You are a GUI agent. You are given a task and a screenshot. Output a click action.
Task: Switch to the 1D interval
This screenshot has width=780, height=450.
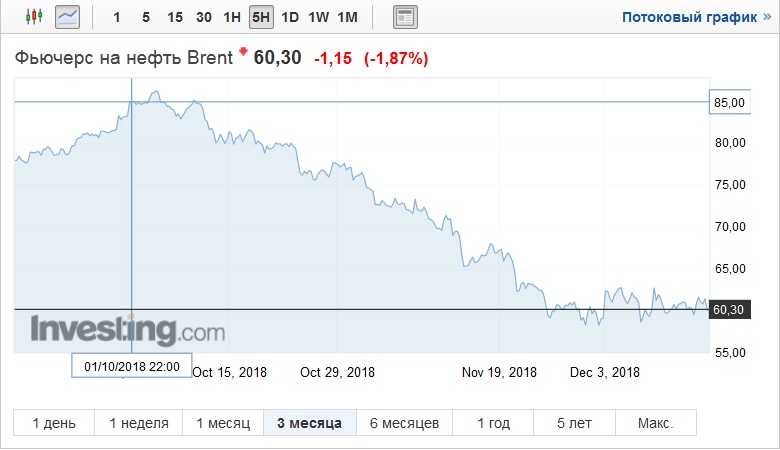tap(290, 17)
